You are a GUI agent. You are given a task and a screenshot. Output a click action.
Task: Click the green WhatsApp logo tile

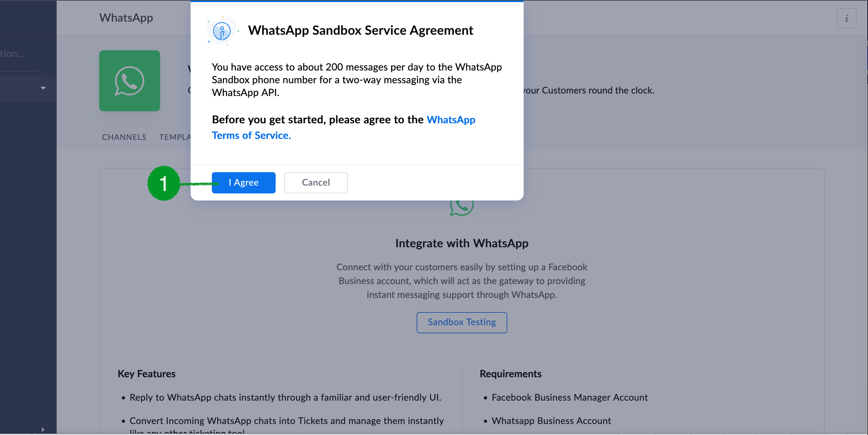(130, 81)
